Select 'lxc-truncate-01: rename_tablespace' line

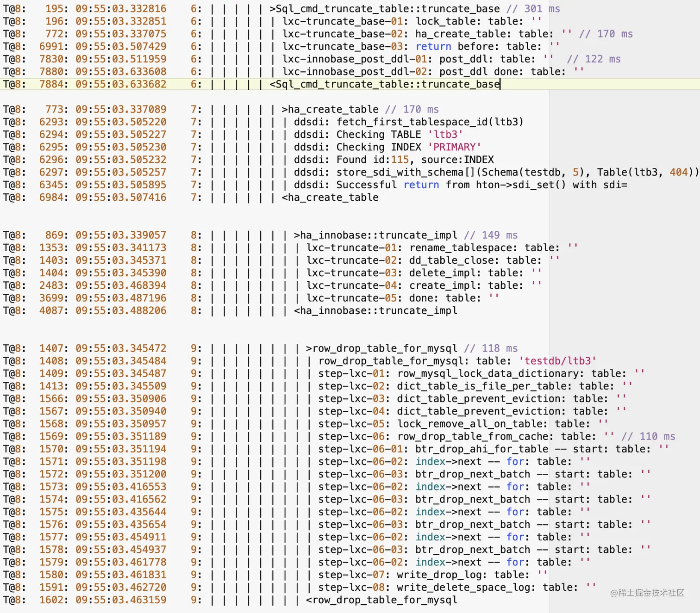click(291, 248)
